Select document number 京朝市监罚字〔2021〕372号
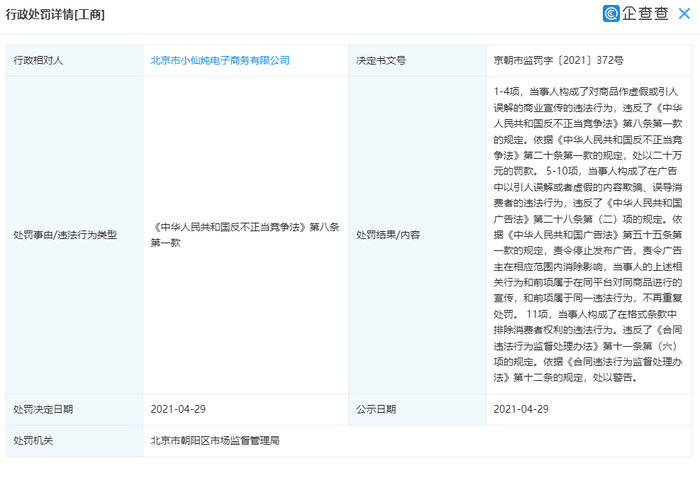 (558, 61)
